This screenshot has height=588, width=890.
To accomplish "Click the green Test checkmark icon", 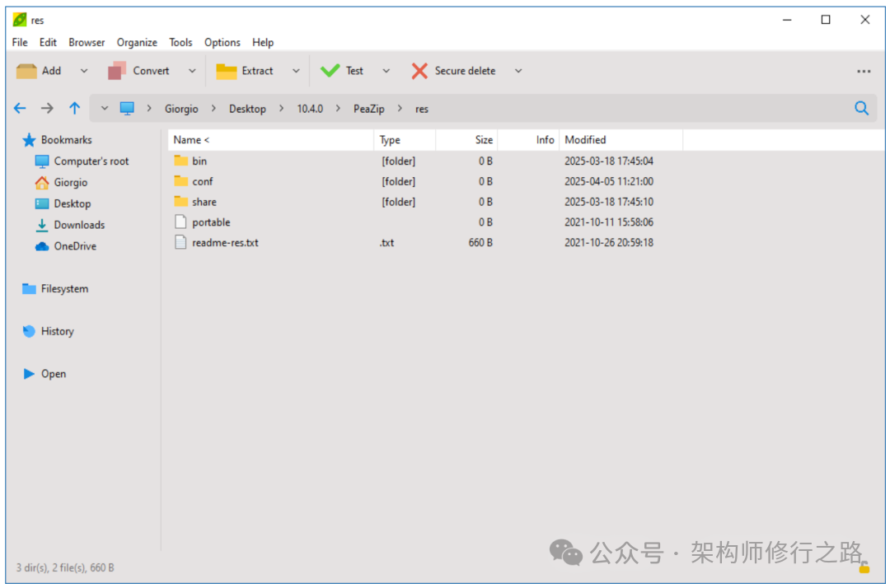I will coord(330,71).
